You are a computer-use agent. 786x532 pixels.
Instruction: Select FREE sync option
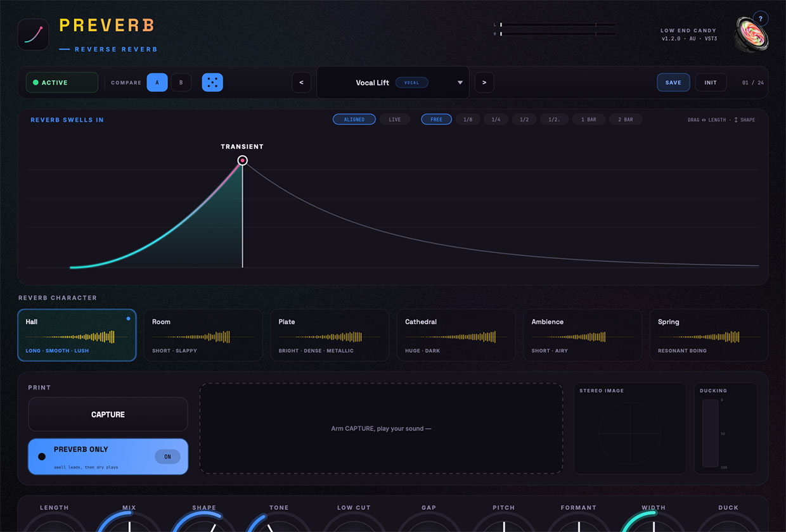[x=437, y=119]
